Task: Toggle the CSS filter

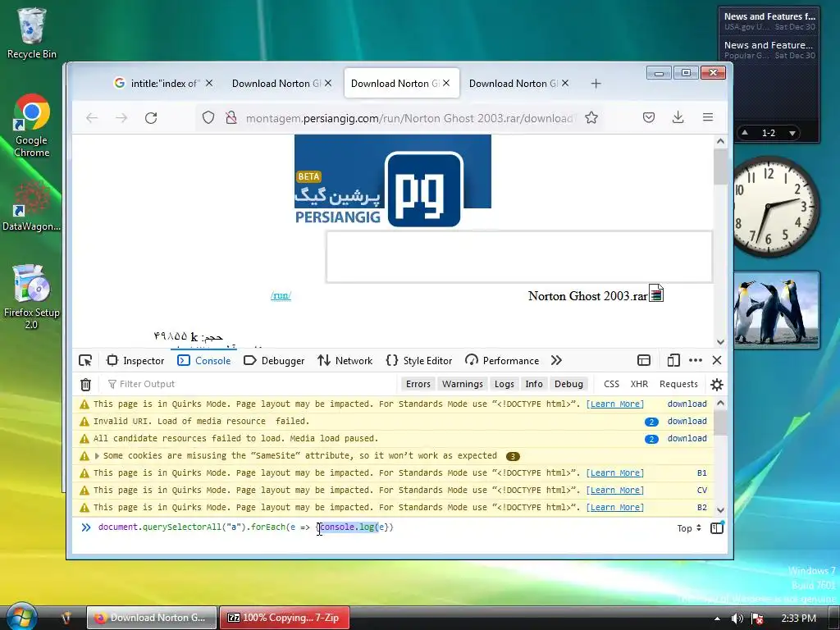Action: [611, 384]
